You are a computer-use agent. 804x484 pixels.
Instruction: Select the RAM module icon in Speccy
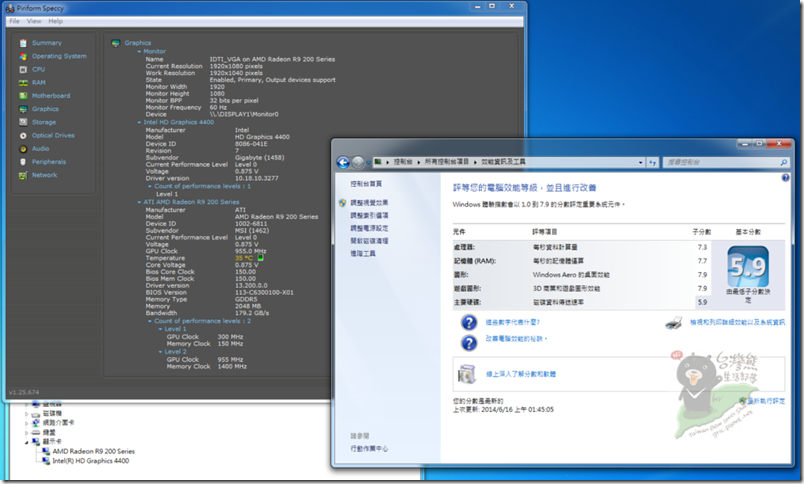23,83
